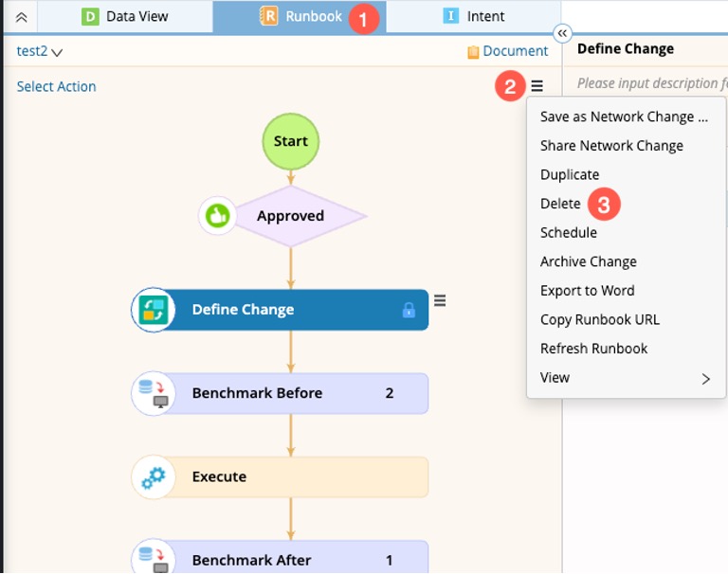The width and height of the screenshot is (728, 574).
Task: Select the Execute node
Action: [280, 477]
